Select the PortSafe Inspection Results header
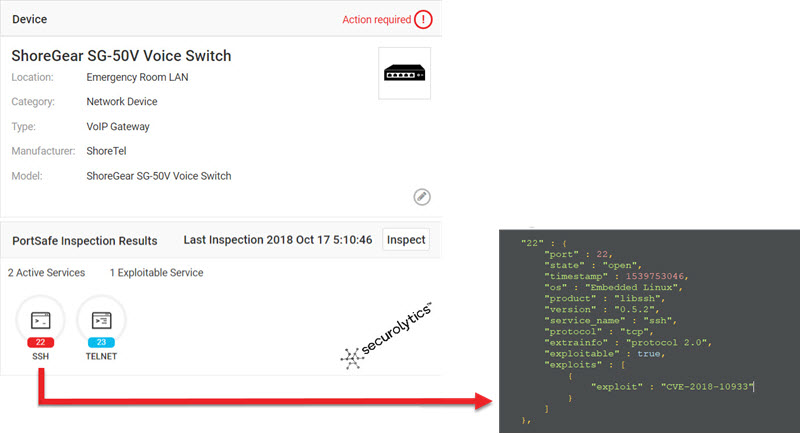Viewport: 800px width, 434px height. (84, 241)
